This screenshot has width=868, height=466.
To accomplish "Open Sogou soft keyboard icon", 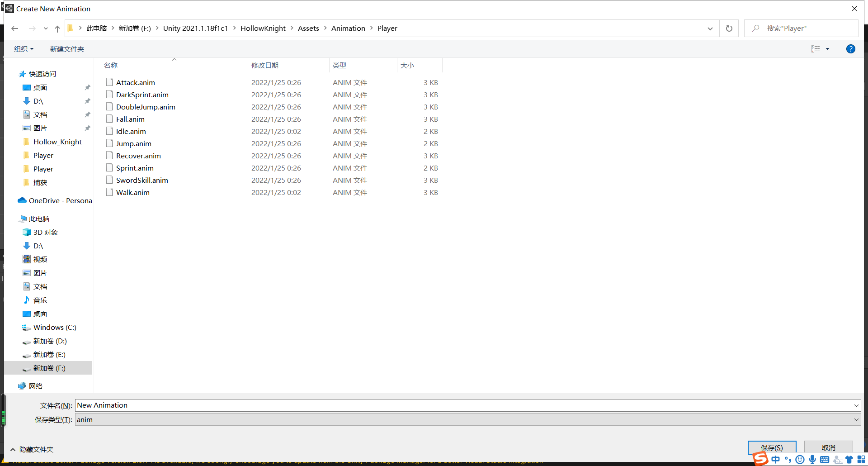I will (825, 460).
